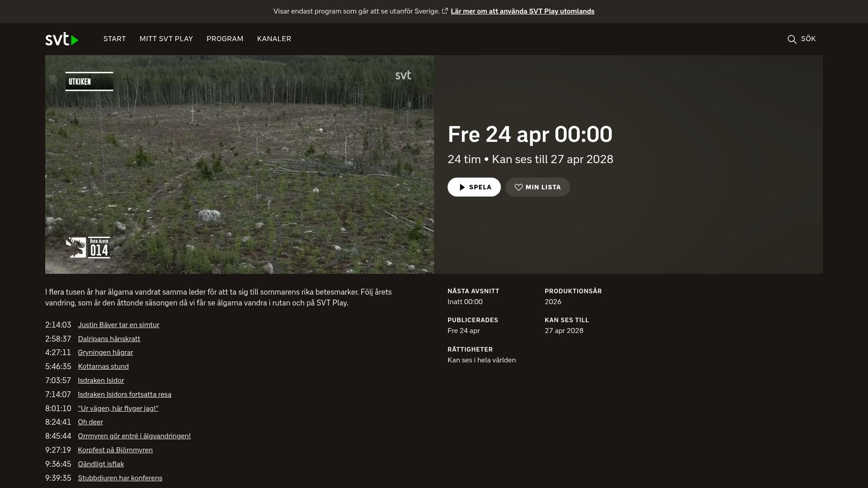Open Isdraken Isidors fortsatta resa

click(124, 394)
